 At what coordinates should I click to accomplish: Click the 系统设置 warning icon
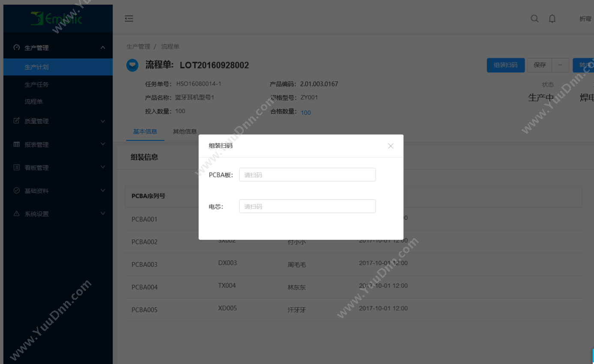point(17,214)
